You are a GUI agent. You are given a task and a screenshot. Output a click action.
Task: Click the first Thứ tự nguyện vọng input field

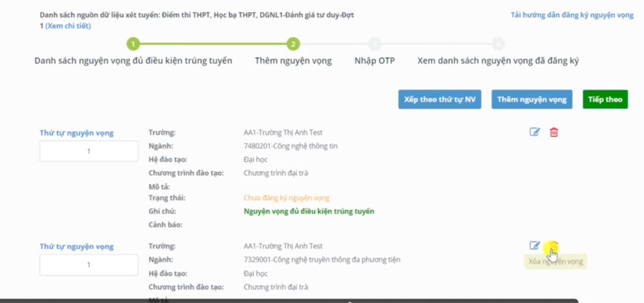pos(89,151)
